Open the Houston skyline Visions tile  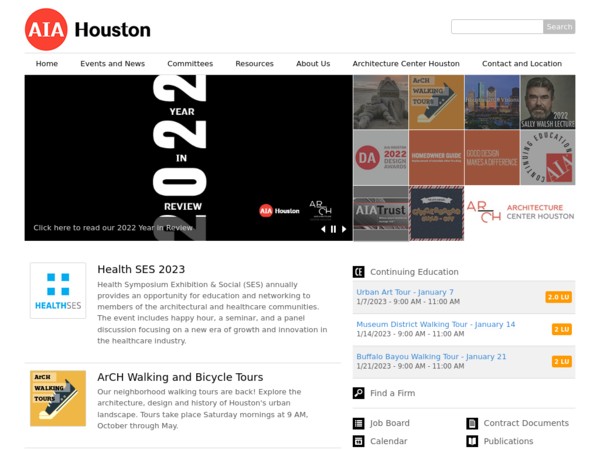492,102
